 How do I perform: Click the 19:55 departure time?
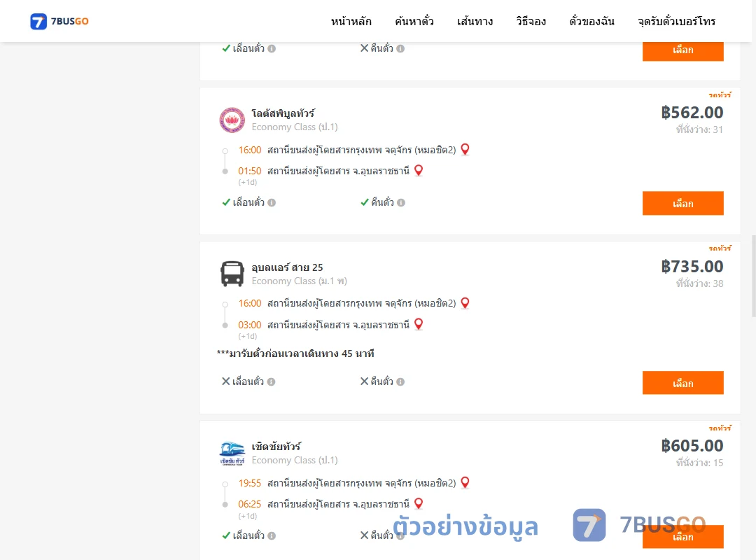click(x=249, y=483)
